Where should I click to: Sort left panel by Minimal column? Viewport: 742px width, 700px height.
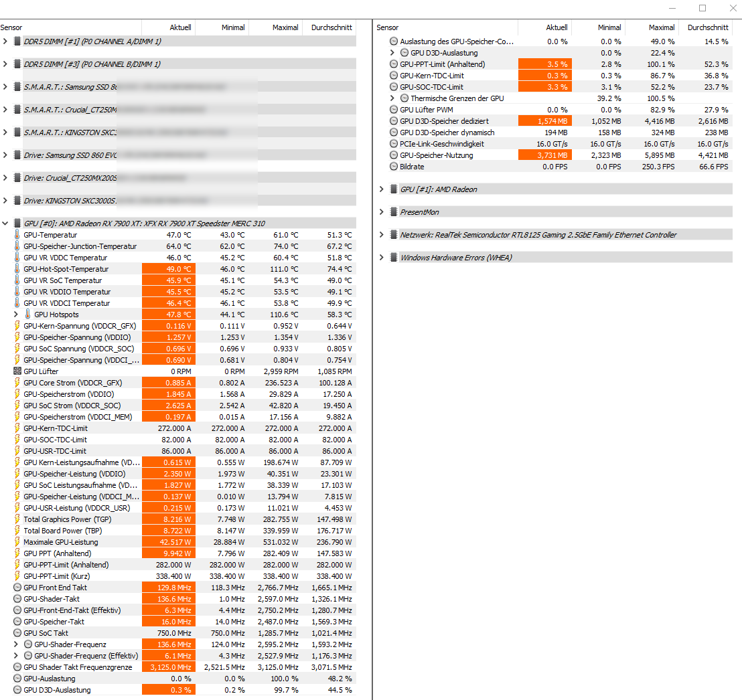[222, 27]
